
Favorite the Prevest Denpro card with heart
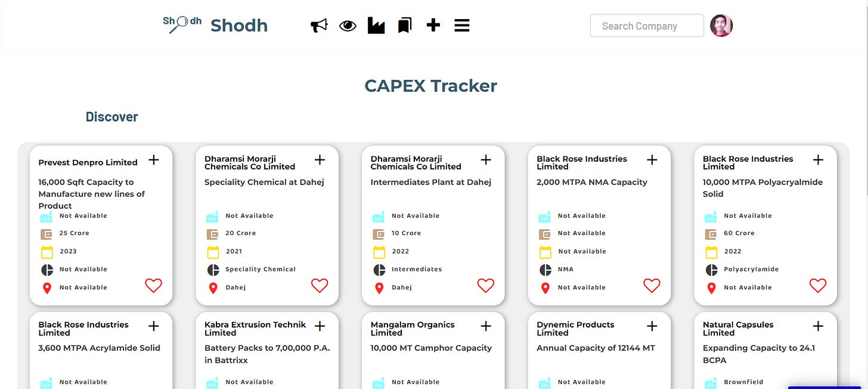tap(154, 286)
